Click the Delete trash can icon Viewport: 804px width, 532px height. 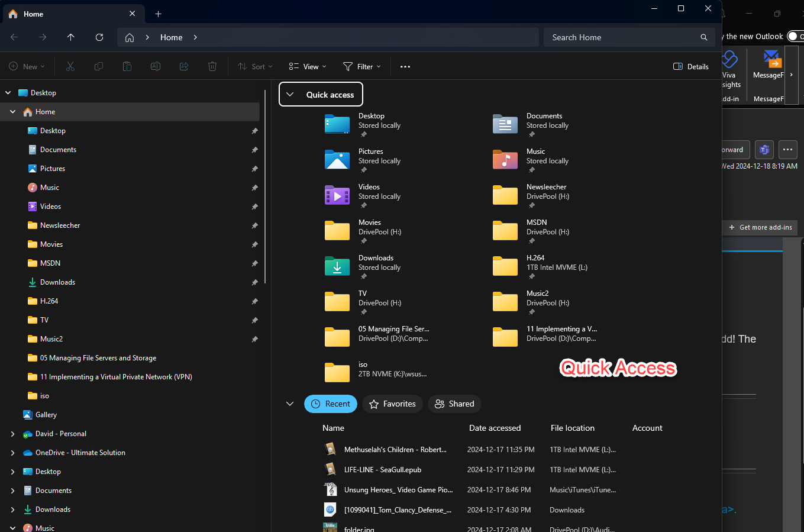click(212, 67)
